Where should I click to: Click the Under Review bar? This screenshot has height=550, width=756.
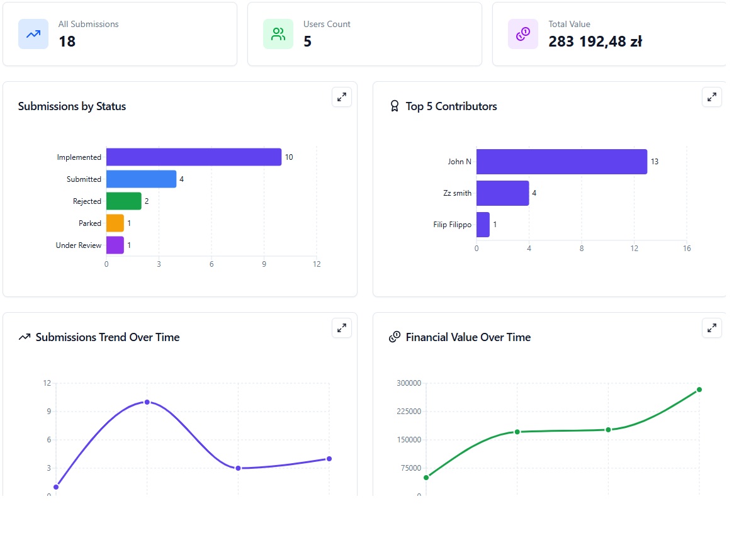click(115, 245)
